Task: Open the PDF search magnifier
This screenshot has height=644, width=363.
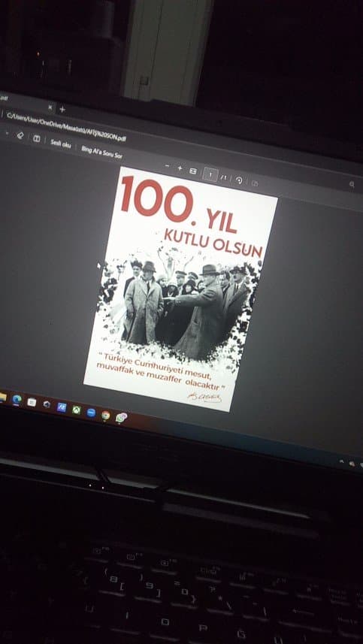Action: coord(352,184)
